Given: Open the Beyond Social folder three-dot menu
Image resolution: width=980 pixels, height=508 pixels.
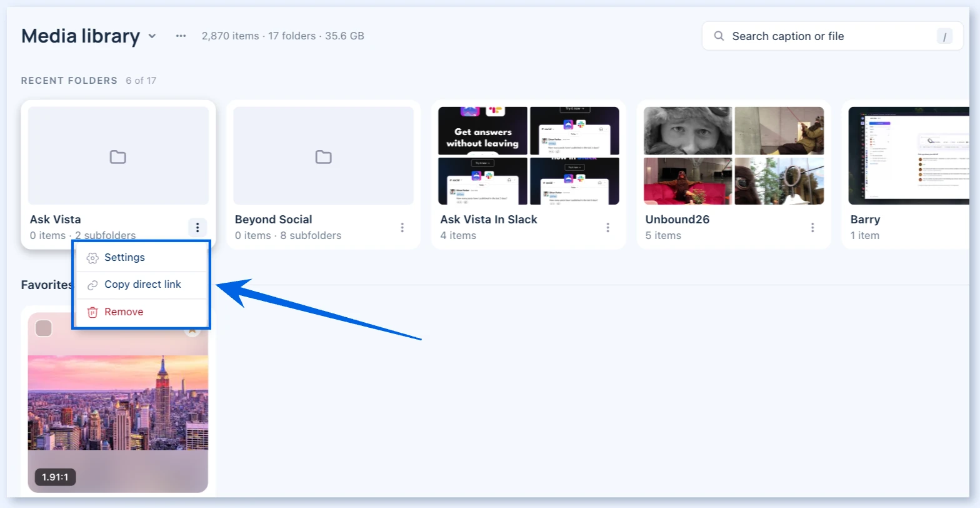Looking at the screenshot, I should tap(402, 227).
